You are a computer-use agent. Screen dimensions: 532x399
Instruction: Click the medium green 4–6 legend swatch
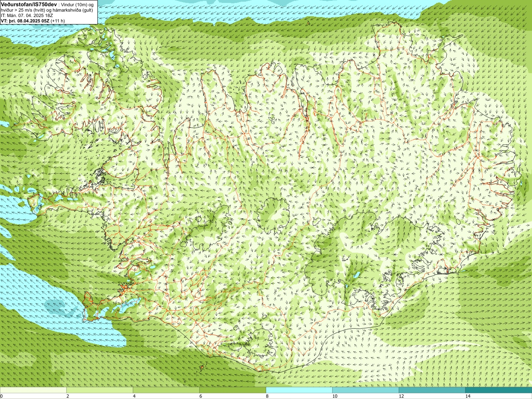(x=166, y=390)
